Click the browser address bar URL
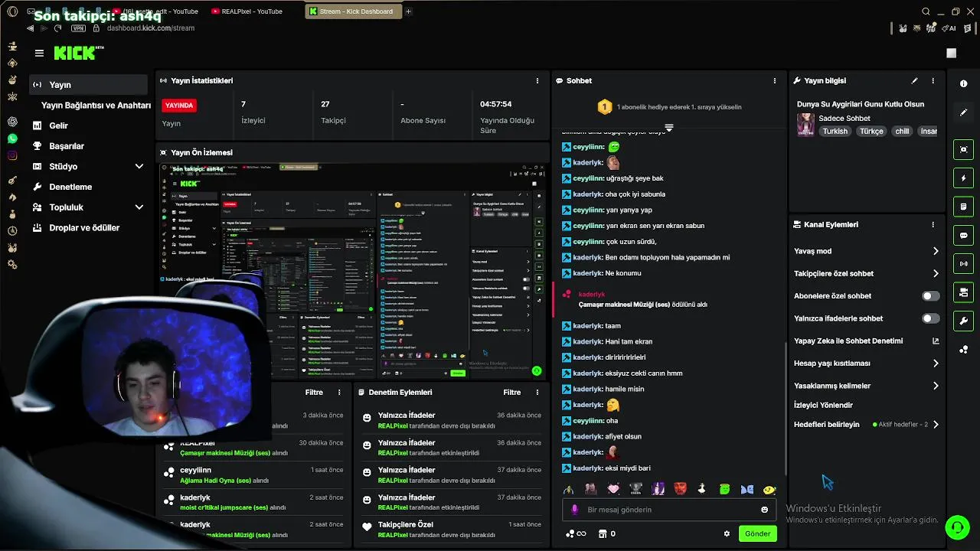The height and width of the screenshot is (551, 980). point(150,28)
